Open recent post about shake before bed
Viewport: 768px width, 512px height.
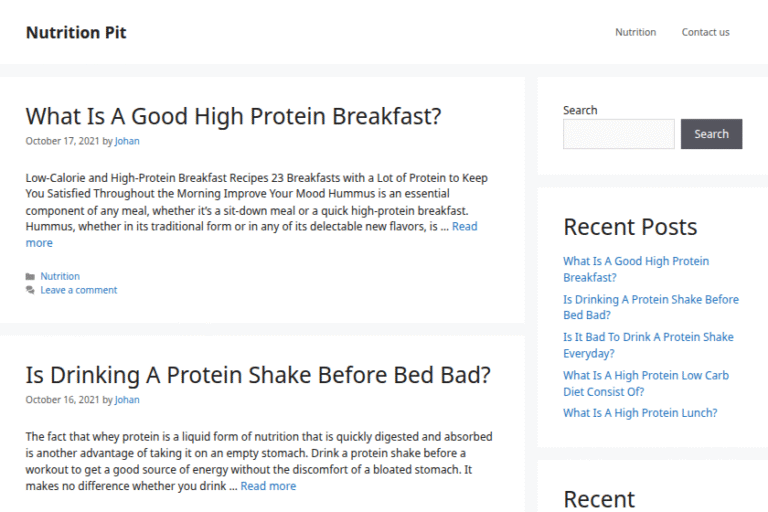point(650,307)
